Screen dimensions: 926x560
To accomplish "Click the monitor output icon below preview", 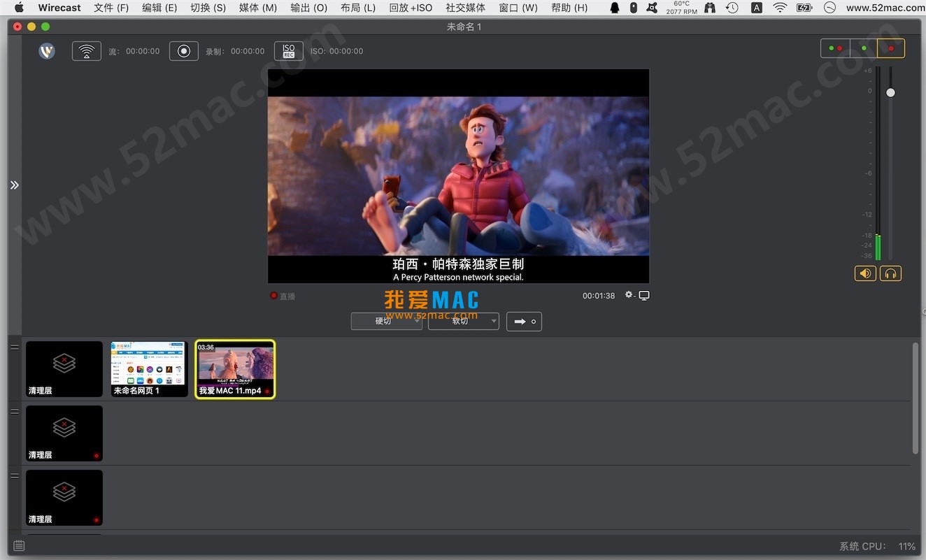I will click(x=644, y=296).
